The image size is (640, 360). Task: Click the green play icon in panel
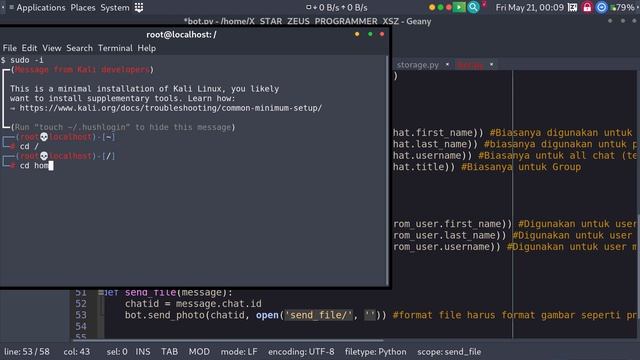pyautogui.click(x=459, y=7)
